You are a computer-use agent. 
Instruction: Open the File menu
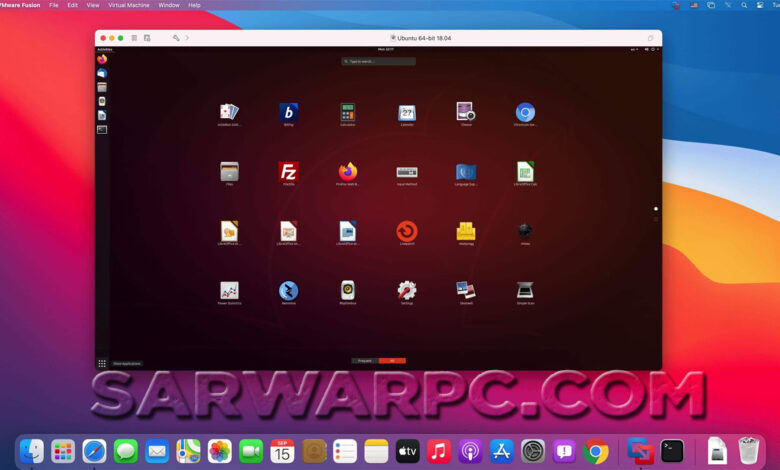pyautogui.click(x=54, y=5)
